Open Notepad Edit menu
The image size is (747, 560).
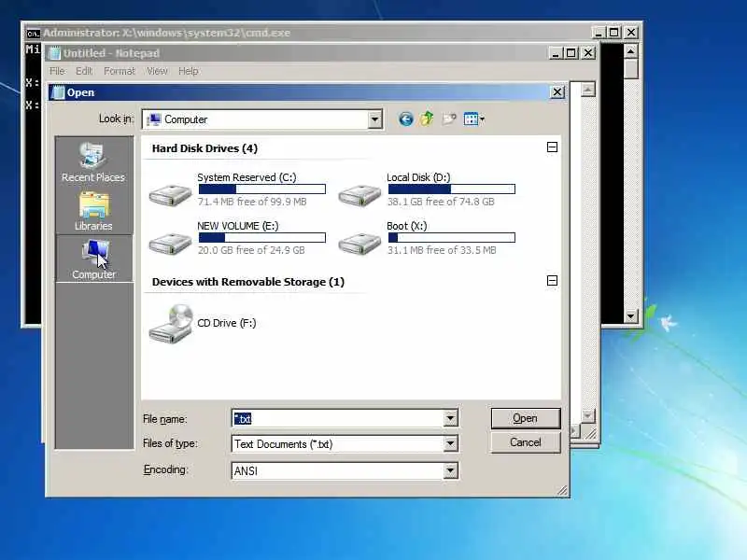[x=84, y=71]
